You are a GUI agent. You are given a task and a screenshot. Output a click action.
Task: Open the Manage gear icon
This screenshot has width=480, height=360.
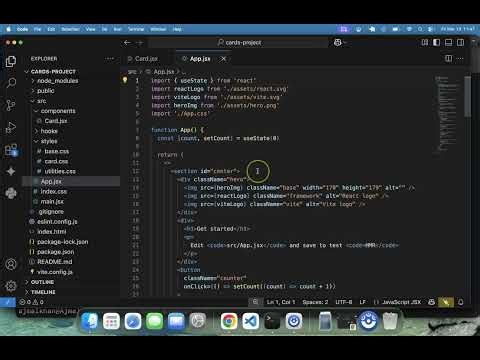[x=11, y=286]
